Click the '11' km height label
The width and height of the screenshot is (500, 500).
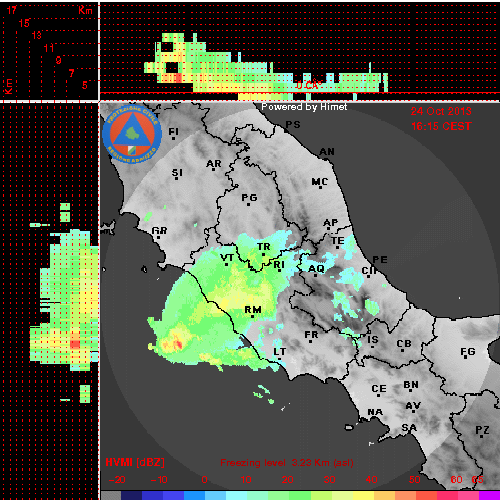(49, 48)
